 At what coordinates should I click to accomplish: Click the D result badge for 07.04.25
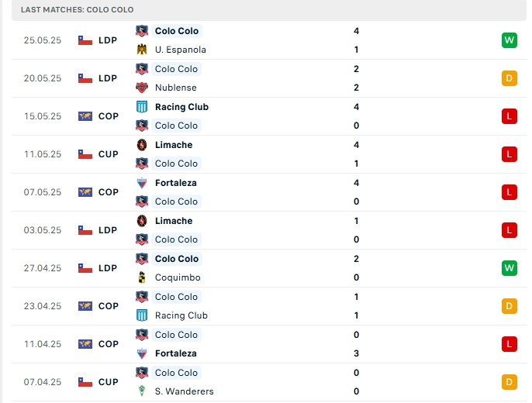(509, 382)
